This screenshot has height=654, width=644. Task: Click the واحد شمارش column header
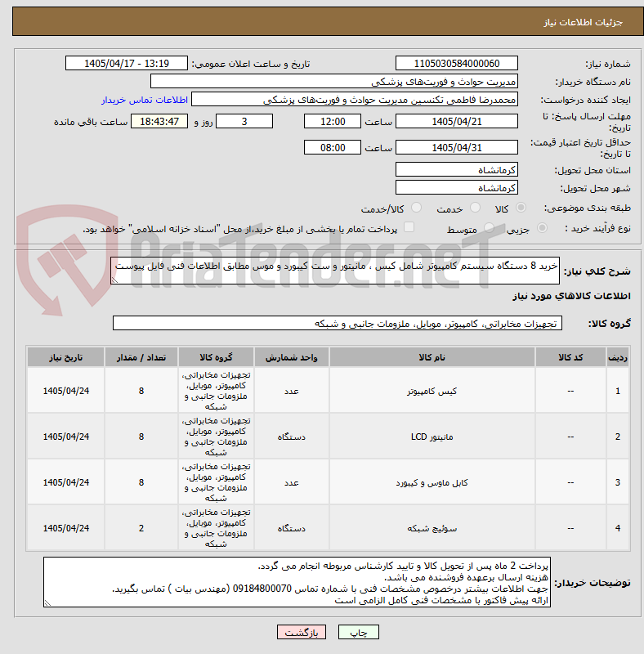(291, 357)
